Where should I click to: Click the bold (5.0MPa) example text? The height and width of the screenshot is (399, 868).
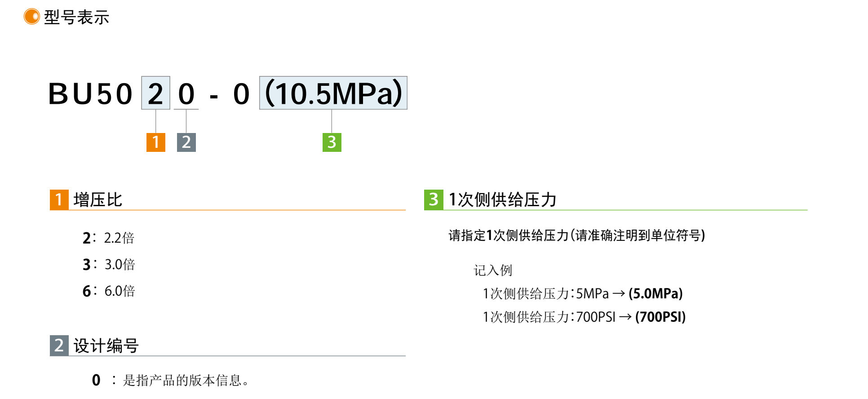(x=655, y=294)
